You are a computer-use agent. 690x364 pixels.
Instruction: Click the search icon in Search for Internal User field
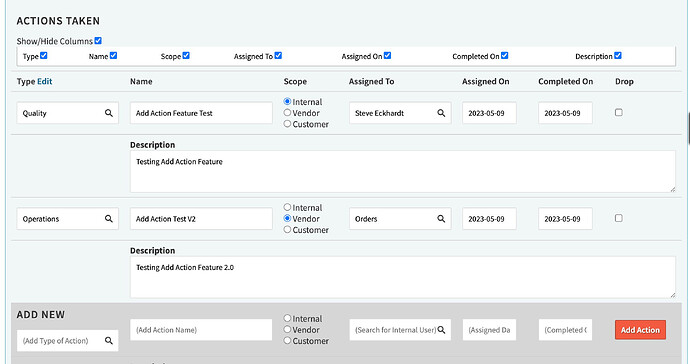pyautogui.click(x=441, y=330)
